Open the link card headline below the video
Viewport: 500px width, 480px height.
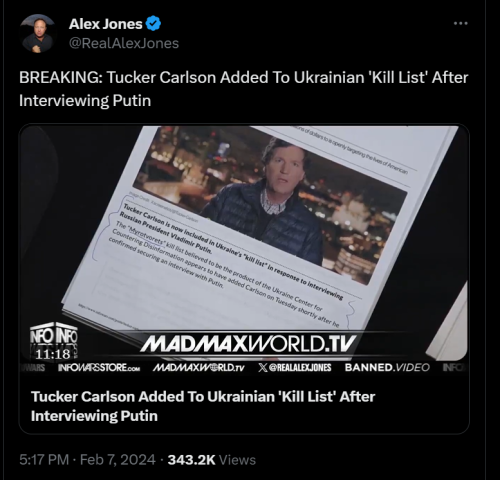[x=203, y=406]
